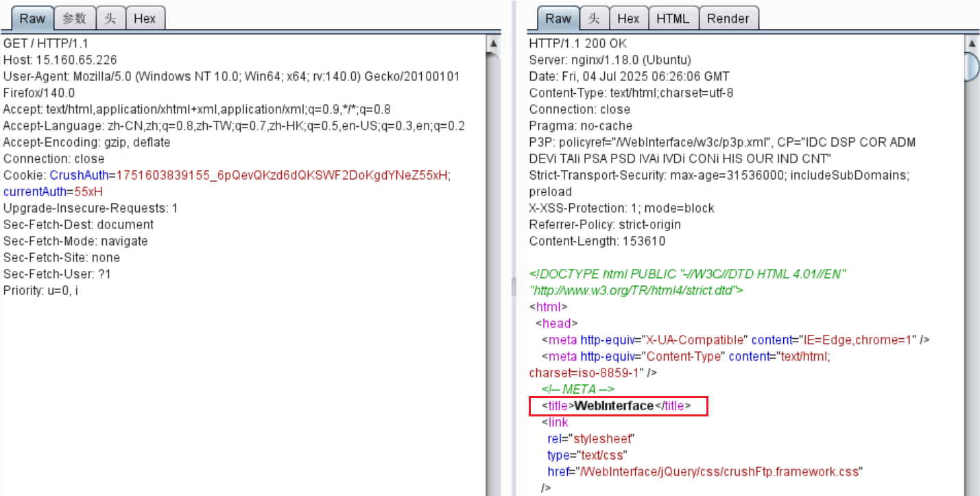Viewport: 980px width, 496px height.
Task: Click the 'Referrer-Policy: strict-origin' header
Action: pyautogui.click(x=605, y=224)
